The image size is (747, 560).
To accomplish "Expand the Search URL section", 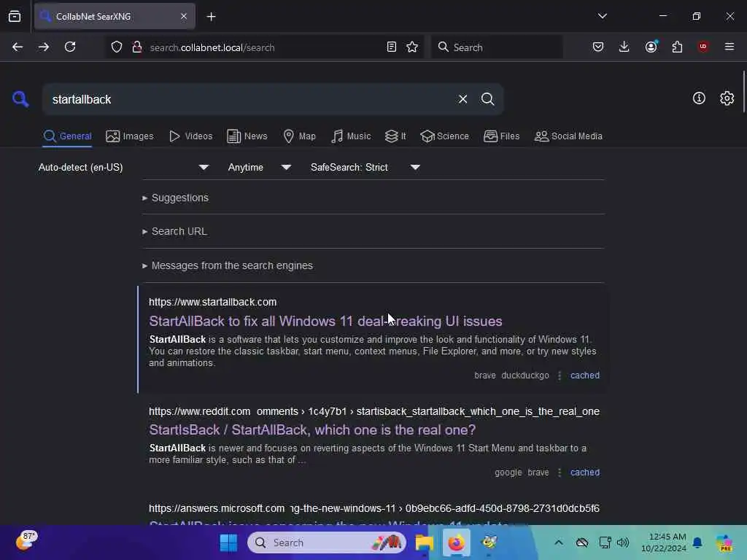I will [x=174, y=231].
